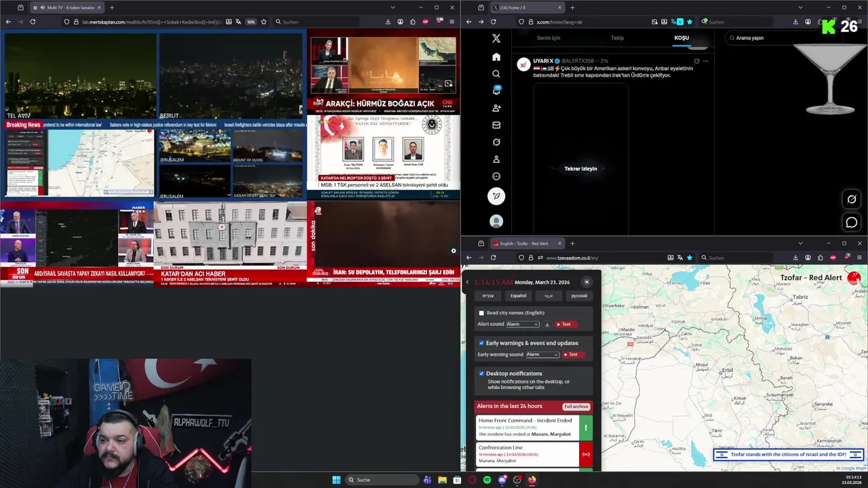This screenshot has height=488, width=868.
Task: Open X Profile icon in sidebar
Action: click(x=496, y=159)
